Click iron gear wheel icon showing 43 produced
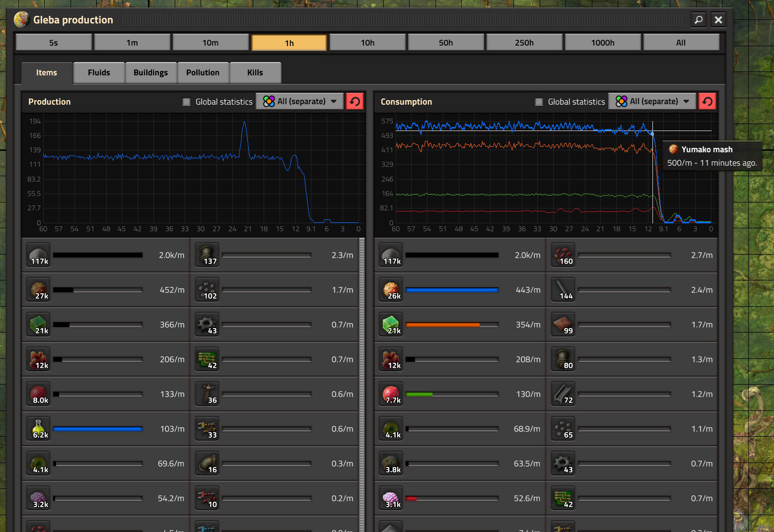 point(208,325)
